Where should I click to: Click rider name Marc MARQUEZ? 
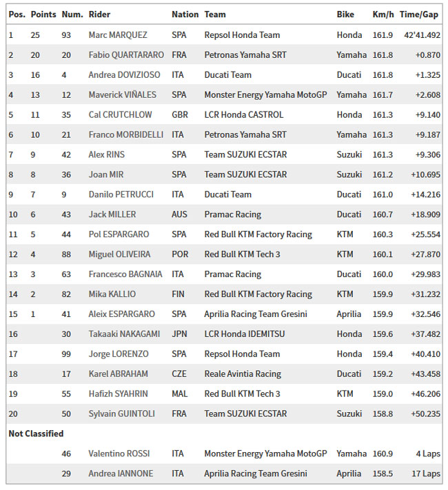click(118, 34)
